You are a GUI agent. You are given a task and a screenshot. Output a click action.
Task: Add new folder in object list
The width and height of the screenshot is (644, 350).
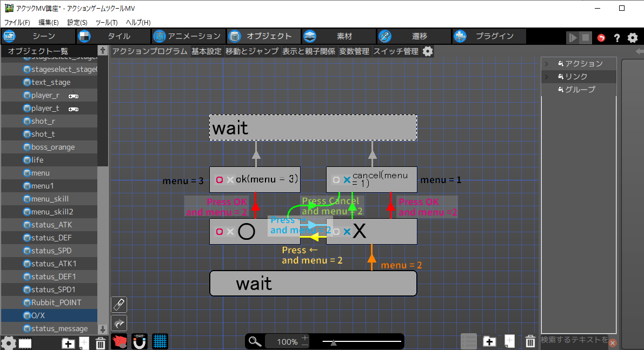coord(68,343)
